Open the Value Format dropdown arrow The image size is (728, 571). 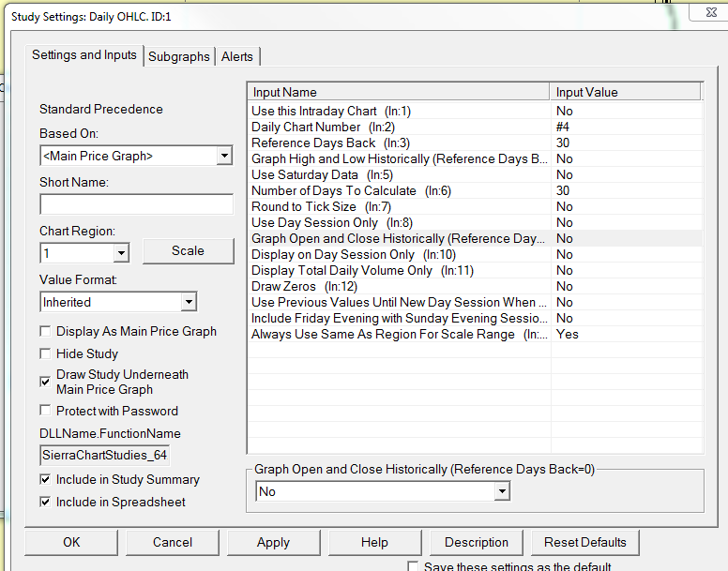point(189,302)
